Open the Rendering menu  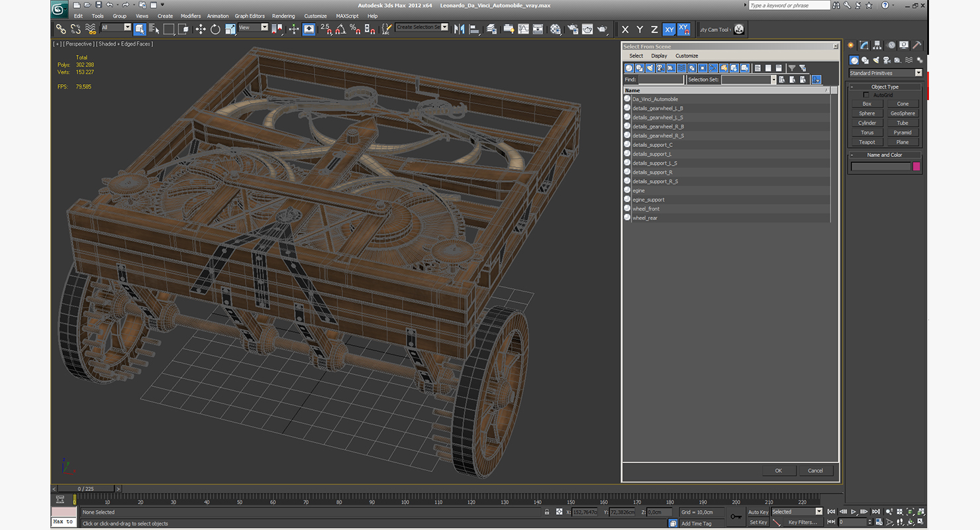tap(283, 16)
